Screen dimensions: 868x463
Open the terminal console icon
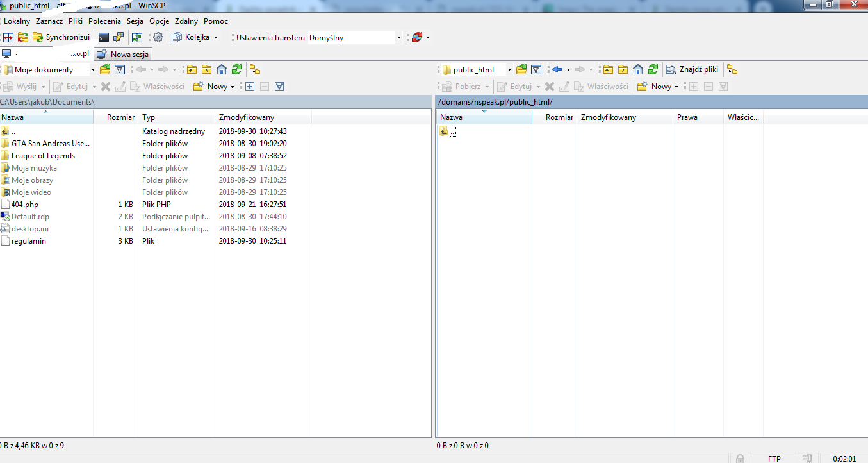[x=104, y=37]
